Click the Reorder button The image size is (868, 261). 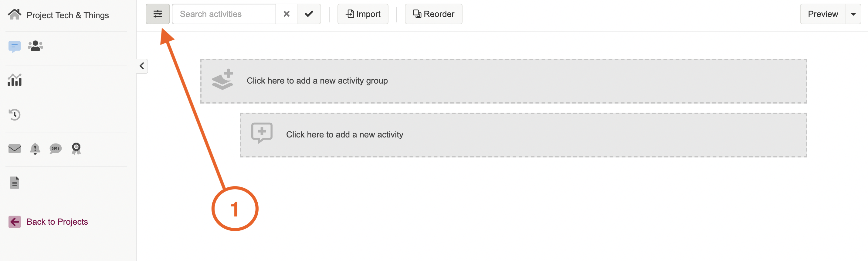[433, 14]
